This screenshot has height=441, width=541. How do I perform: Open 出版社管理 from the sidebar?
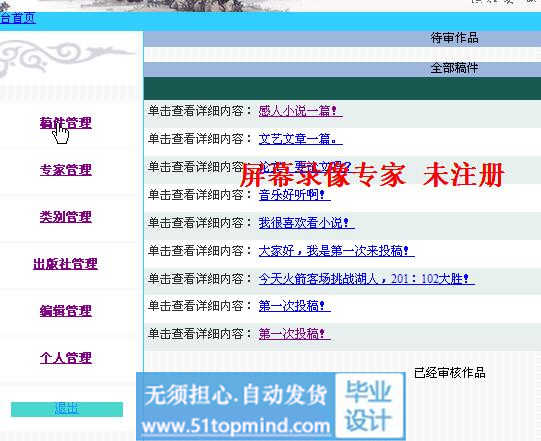click(x=65, y=264)
